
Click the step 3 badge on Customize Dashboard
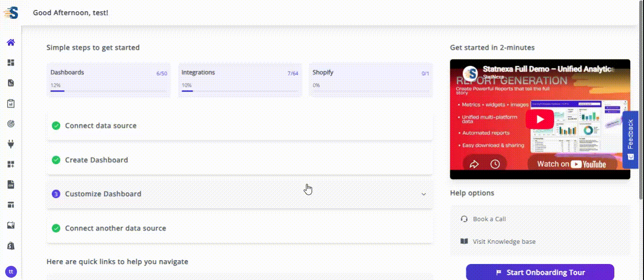[x=56, y=194]
